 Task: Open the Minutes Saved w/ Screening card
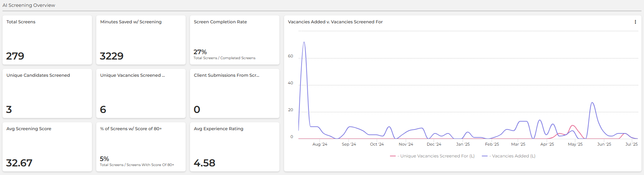coord(141,40)
